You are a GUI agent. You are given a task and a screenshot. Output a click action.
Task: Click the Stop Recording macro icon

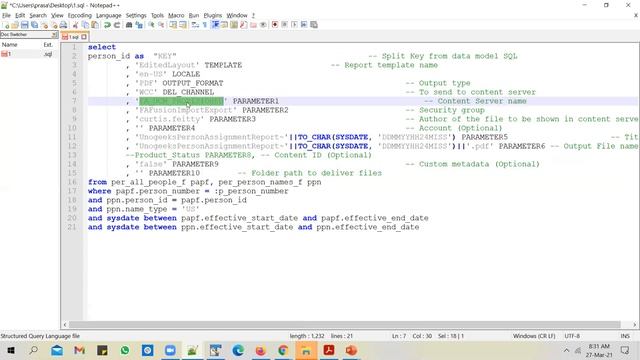(x=284, y=25)
